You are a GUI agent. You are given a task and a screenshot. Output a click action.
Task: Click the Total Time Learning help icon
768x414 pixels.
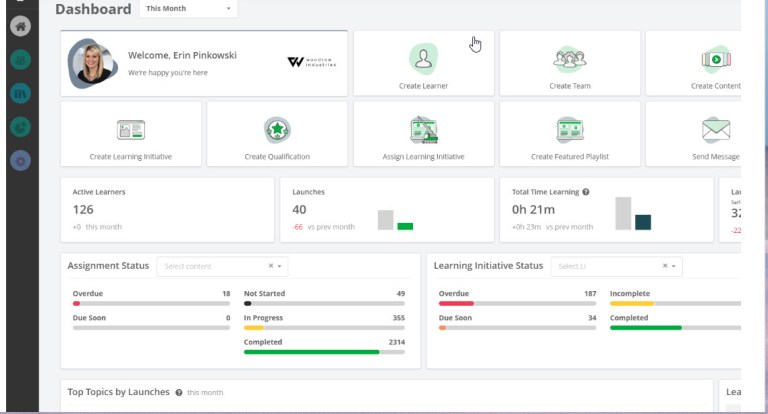click(x=586, y=192)
